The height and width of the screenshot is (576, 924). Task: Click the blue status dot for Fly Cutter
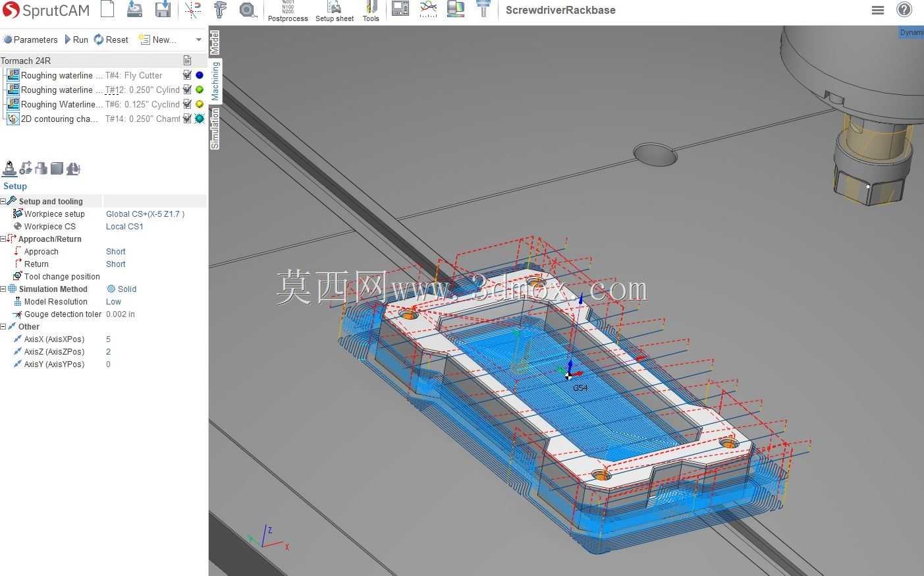point(200,75)
